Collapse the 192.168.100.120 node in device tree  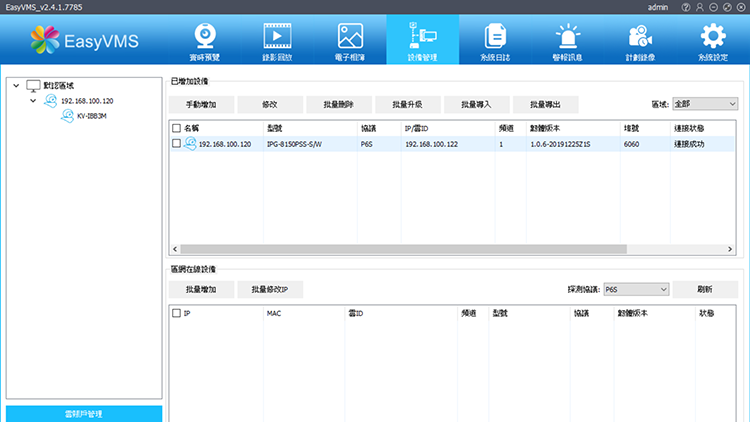click(34, 101)
